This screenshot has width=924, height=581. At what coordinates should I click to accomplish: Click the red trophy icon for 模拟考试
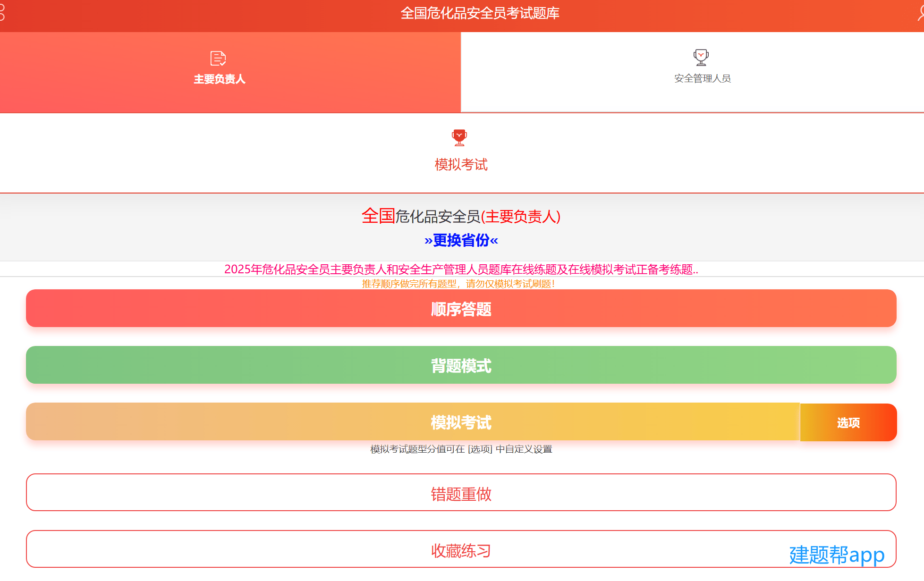[x=459, y=138]
